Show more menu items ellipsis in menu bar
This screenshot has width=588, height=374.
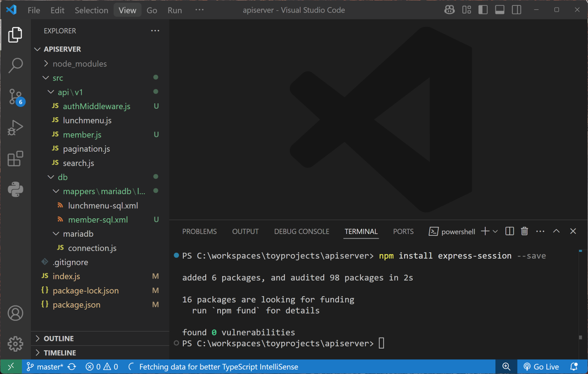(x=200, y=10)
